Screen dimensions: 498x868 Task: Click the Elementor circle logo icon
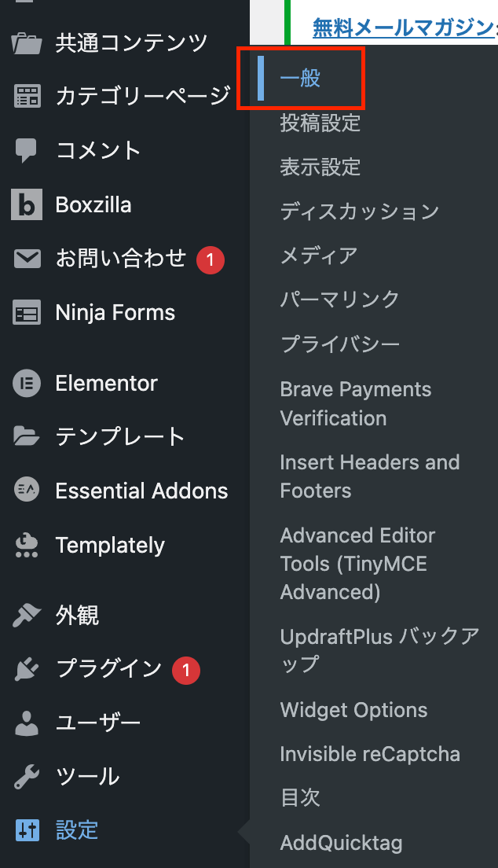click(27, 383)
